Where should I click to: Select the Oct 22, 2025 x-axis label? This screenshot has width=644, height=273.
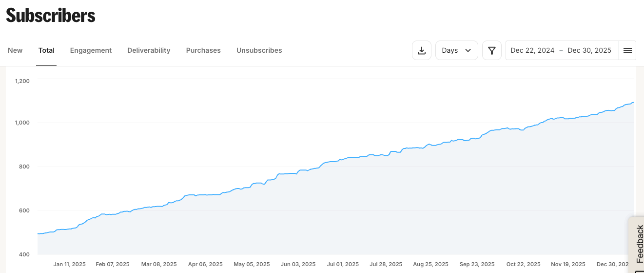click(523, 264)
